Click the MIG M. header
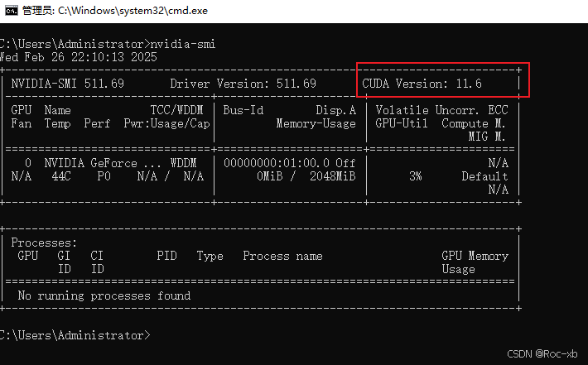Viewport: 588px width, 365px height. pyautogui.click(x=487, y=137)
